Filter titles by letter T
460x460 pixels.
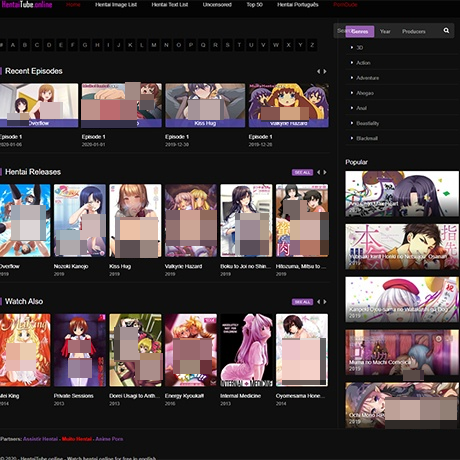(x=239, y=45)
